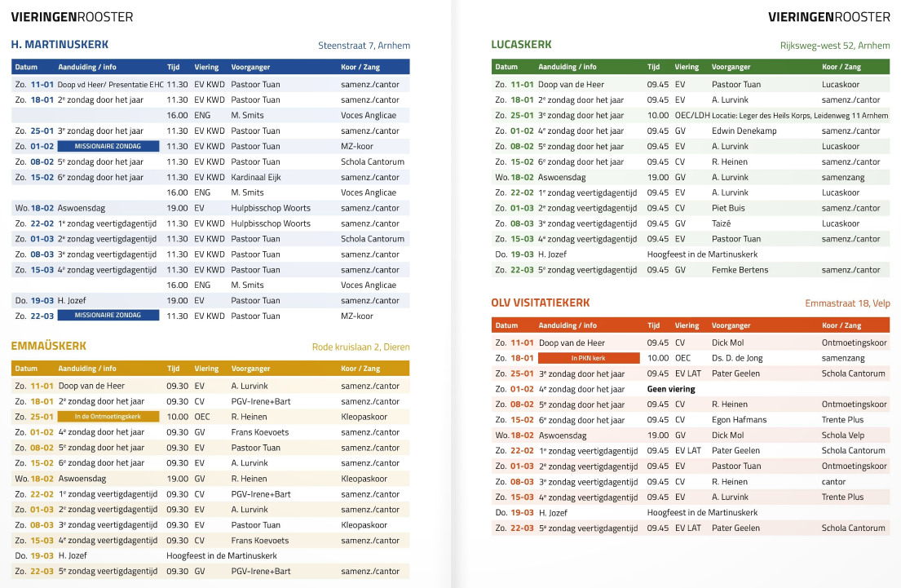This screenshot has height=588, width=901.
Task: Select the Schola Velp choir entry
Action: click(x=842, y=435)
